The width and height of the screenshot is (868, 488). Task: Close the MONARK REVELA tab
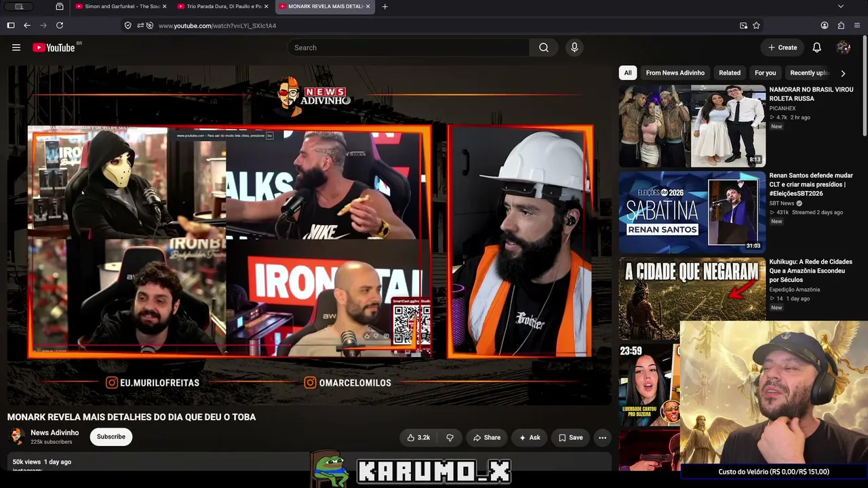coord(368,7)
